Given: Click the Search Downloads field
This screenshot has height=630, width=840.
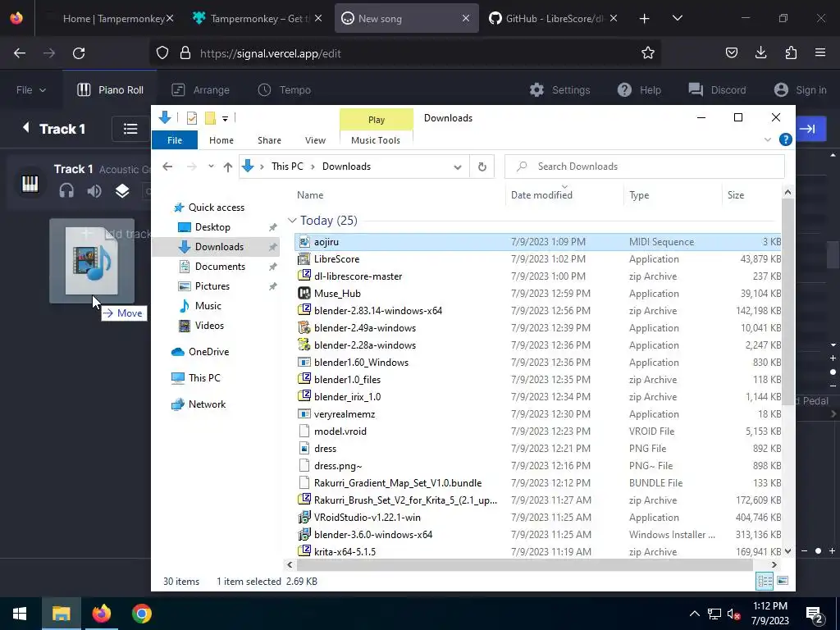Looking at the screenshot, I should click(645, 167).
